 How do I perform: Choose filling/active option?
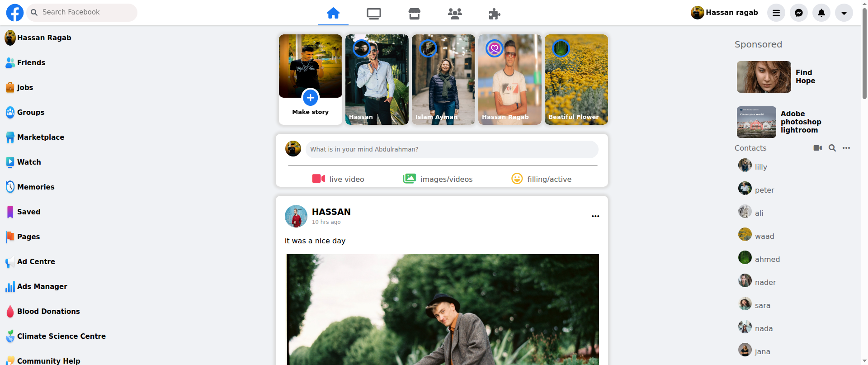[541, 179]
